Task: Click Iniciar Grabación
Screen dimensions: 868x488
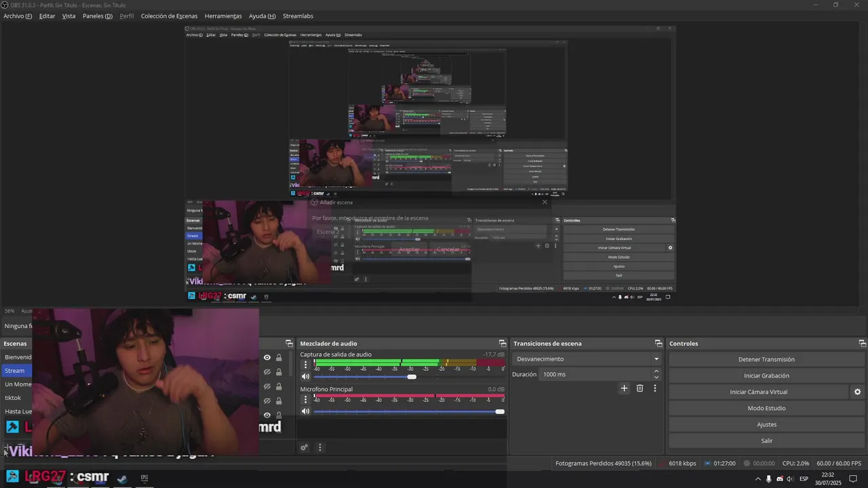Action: [x=766, y=375]
